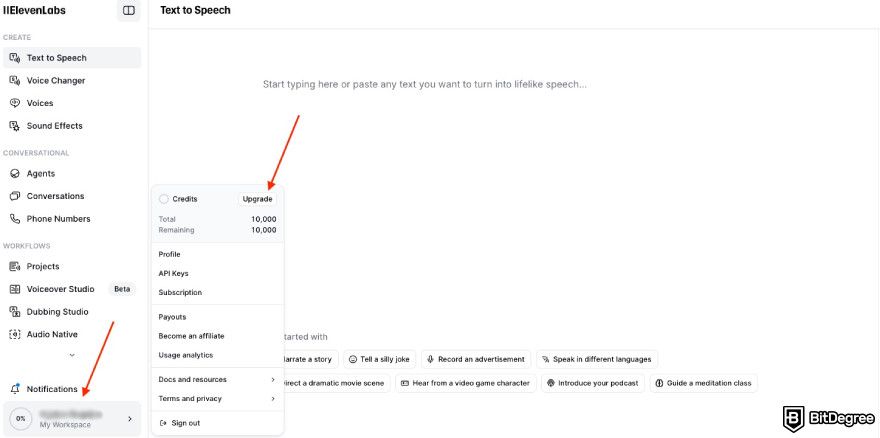The image size is (880, 438).
Task: Expand more workflows with the chevron
Action: point(71,355)
